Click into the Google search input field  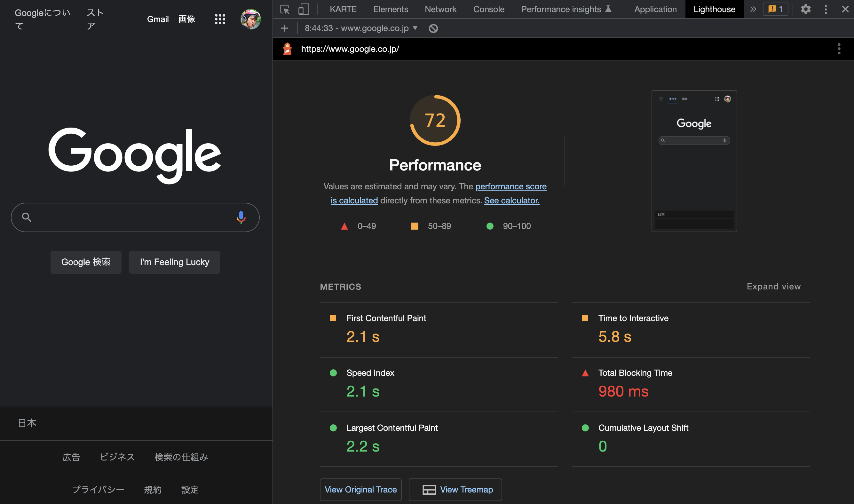[135, 217]
